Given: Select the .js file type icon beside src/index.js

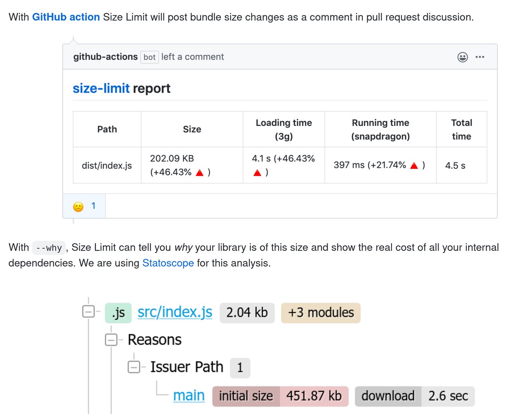Looking at the screenshot, I should [117, 312].
